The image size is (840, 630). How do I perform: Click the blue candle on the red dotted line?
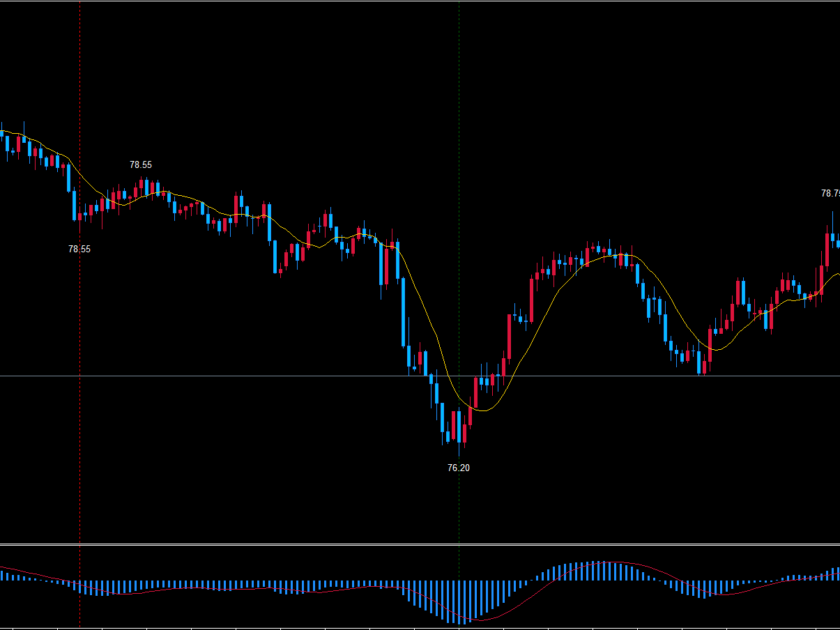coord(76,204)
